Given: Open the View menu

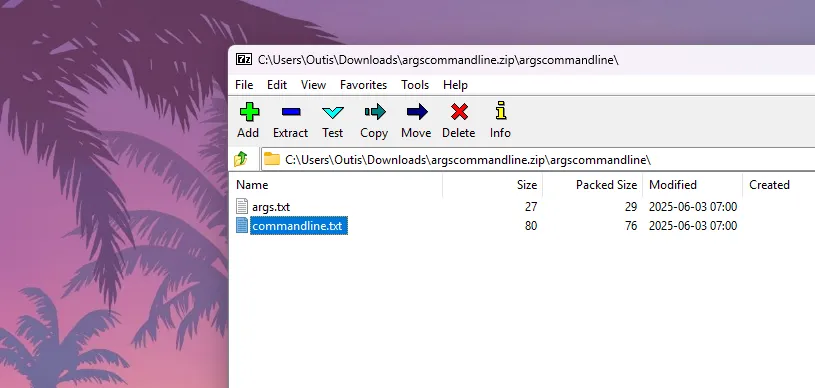Looking at the screenshot, I should click(313, 85).
